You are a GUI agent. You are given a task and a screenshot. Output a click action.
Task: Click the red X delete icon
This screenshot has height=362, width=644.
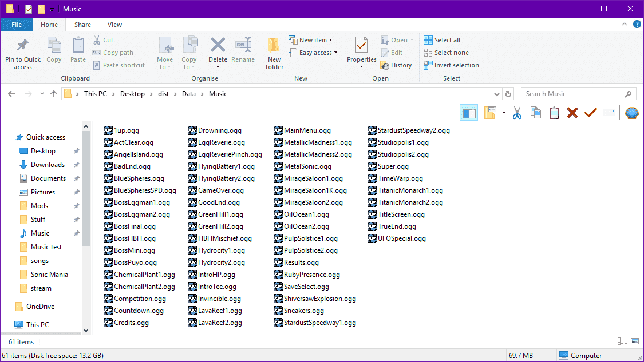[x=572, y=113]
